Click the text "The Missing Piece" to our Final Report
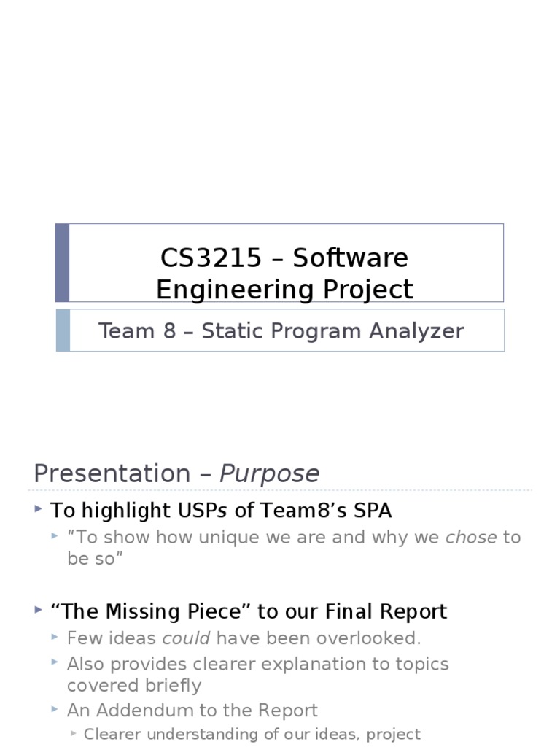This screenshot has width=560, height=747. coord(249,611)
